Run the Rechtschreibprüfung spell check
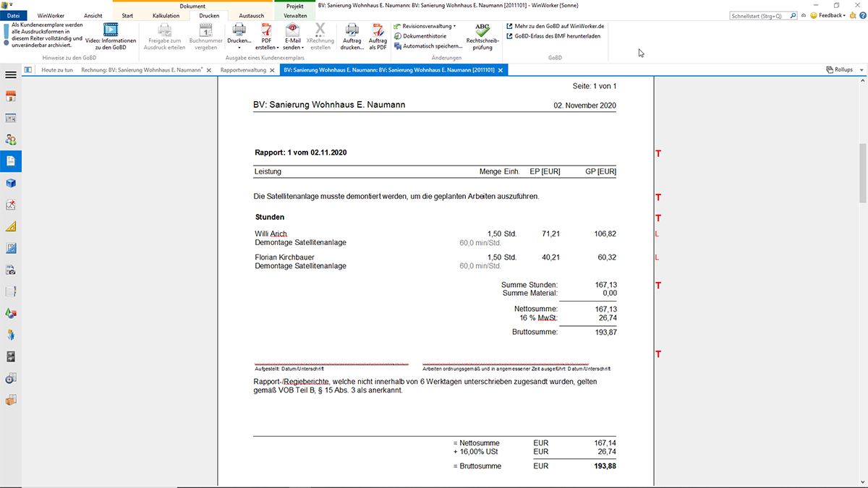 (x=482, y=37)
